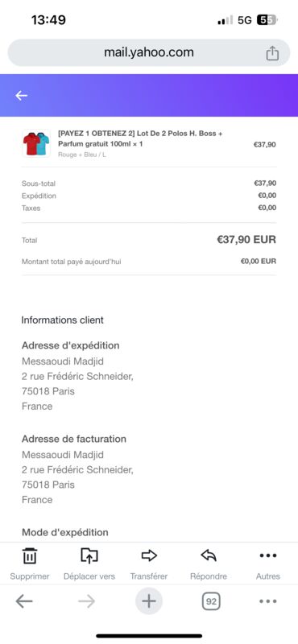The height and width of the screenshot is (644, 298).
Task: Tap the polo shirts product thumbnail
Action: 36,143
